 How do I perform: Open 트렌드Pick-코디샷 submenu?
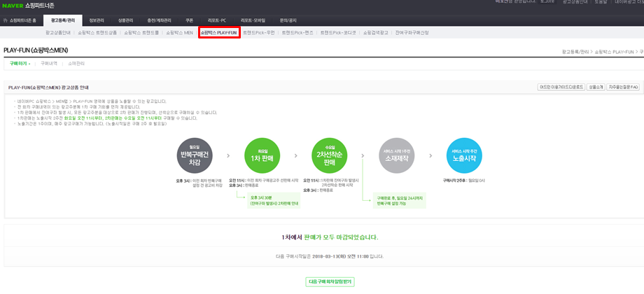(x=338, y=32)
